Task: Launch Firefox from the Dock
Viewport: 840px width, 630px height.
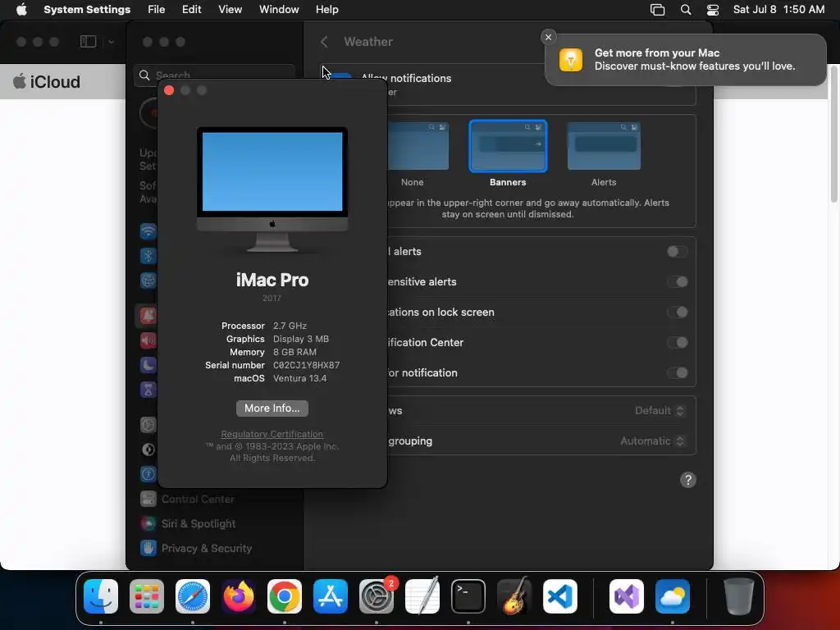Action: 239,596
